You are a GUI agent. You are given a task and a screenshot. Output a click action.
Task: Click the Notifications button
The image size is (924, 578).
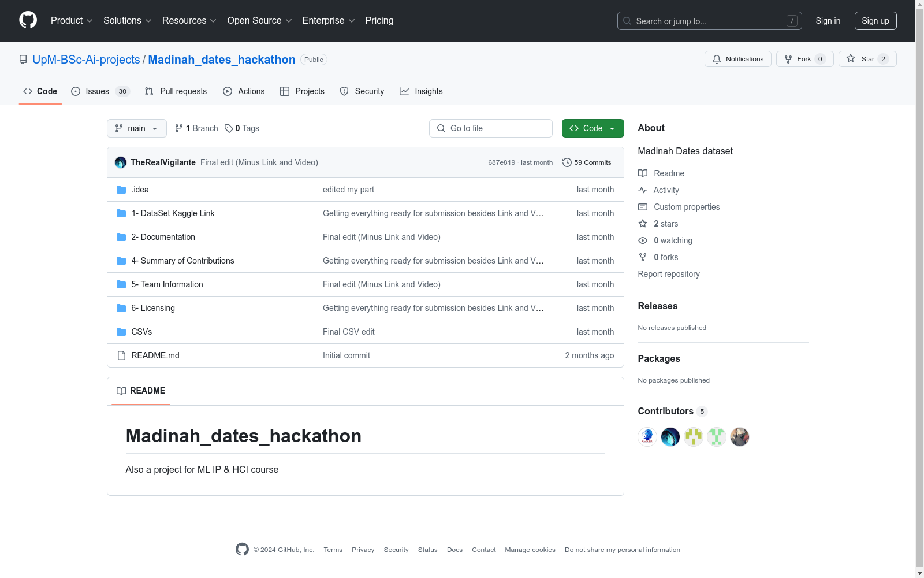coord(738,59)
